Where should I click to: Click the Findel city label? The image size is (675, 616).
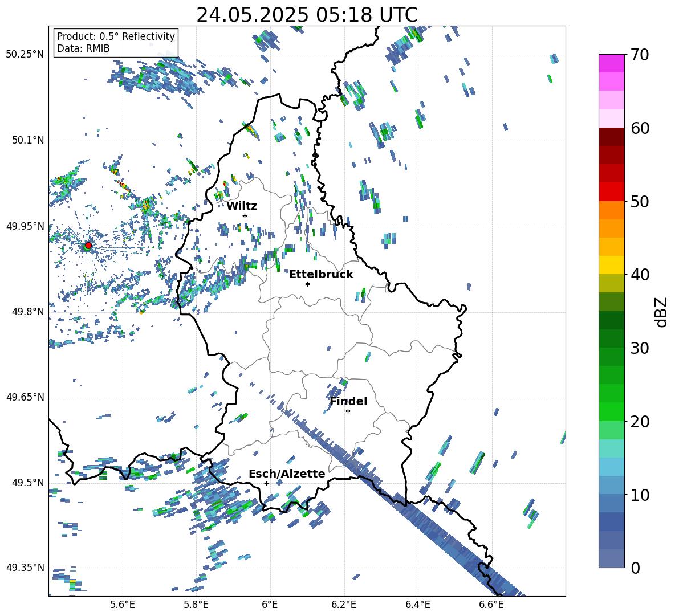[x=348, y=401]
